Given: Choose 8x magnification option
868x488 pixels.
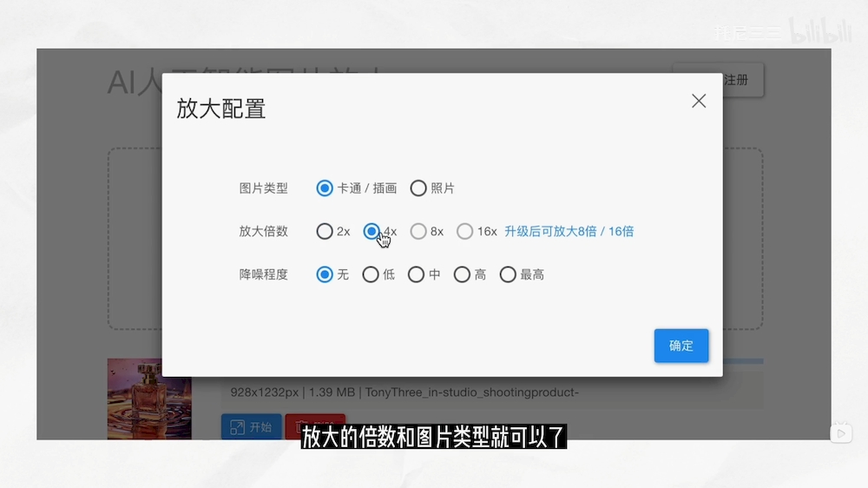Looking at the screenshot, I should pos(418,232).
